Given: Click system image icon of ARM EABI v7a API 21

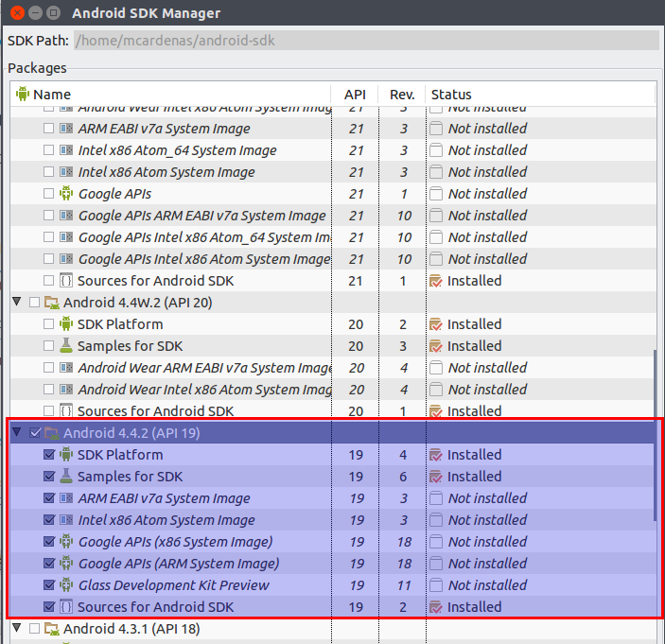Looking at the screenshot, I should (x=66, y=128).
